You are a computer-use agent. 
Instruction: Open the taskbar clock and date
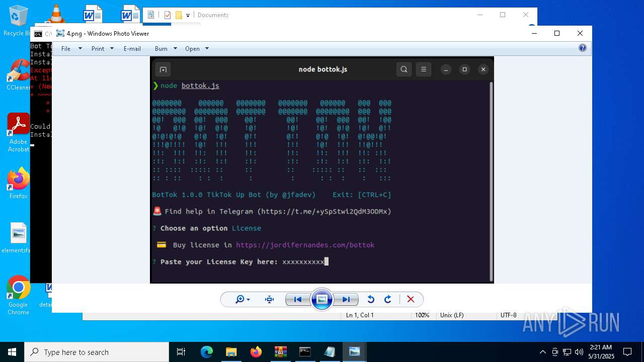[601, 352]
